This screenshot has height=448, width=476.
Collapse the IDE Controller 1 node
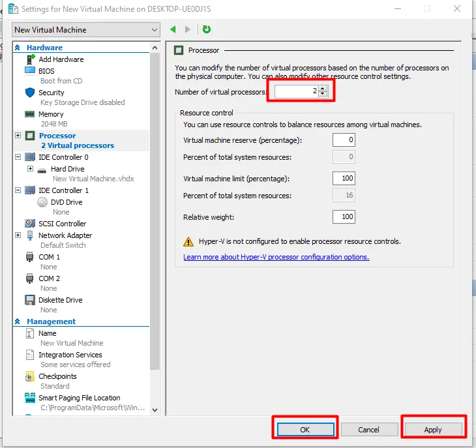point(18,190)
